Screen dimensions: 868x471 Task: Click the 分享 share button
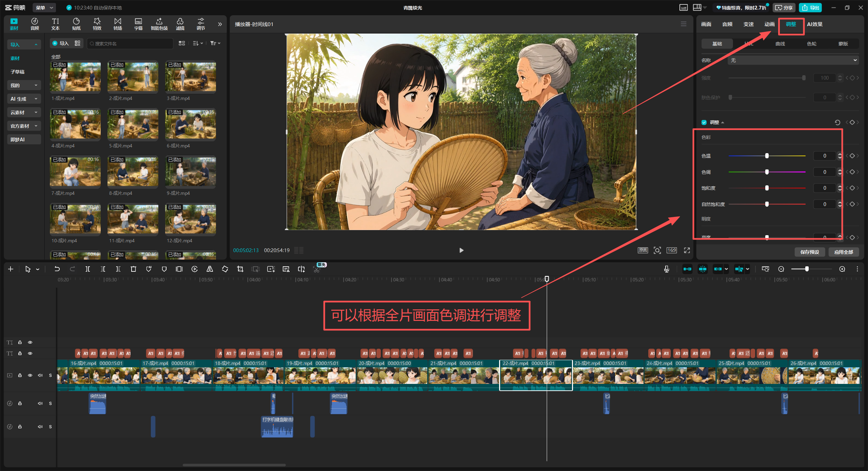pos(784,7)
